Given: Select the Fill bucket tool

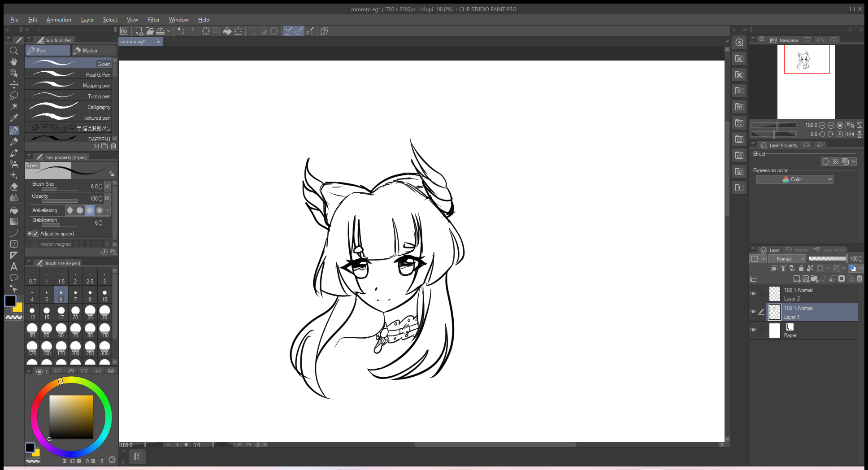Looking at the screenshot, I should tap(14, 210).
